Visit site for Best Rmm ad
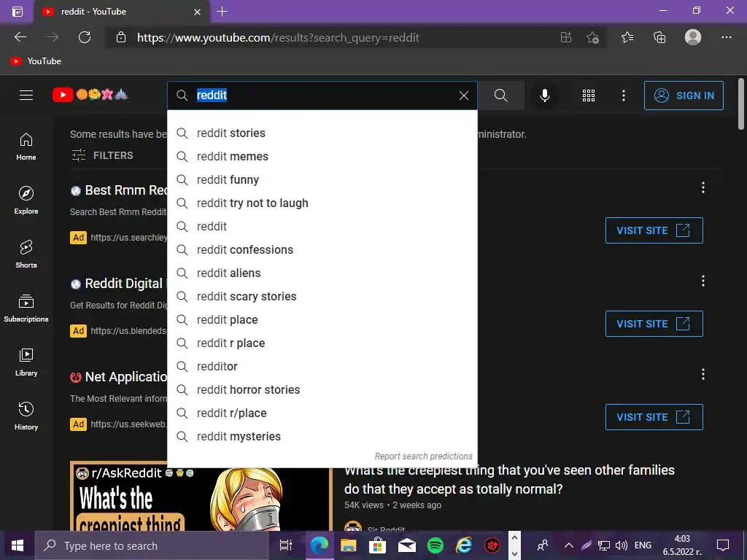Viewport: 747px width, 560px height. [654, 230]
